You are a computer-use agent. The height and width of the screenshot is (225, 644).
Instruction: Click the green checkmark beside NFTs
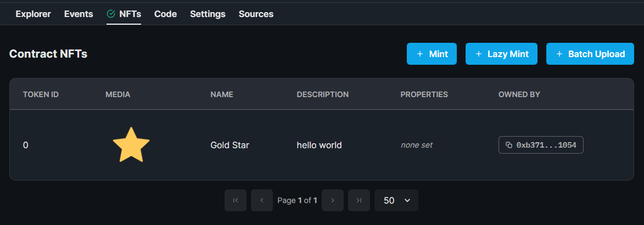pyautogui.click(x=110, y=14)
